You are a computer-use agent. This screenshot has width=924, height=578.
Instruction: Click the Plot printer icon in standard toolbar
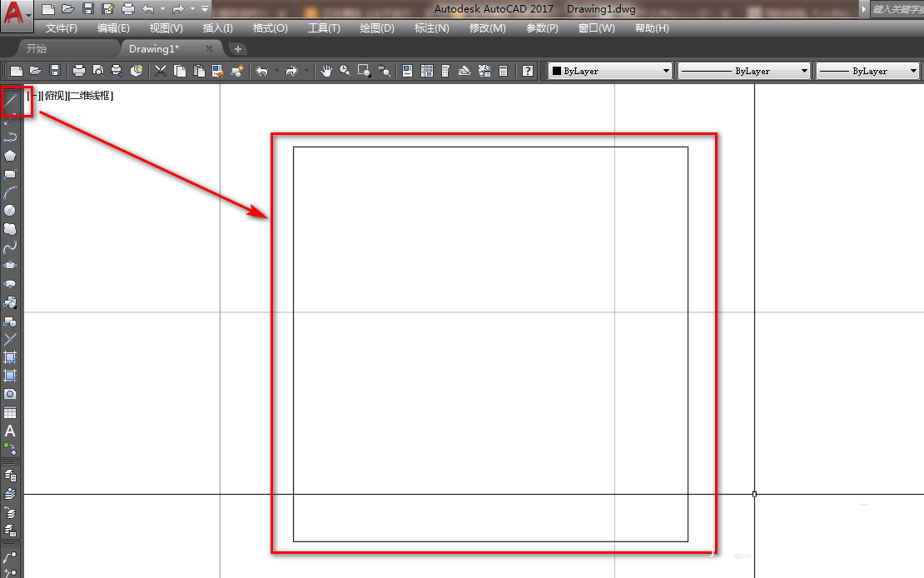click(78, 71)
